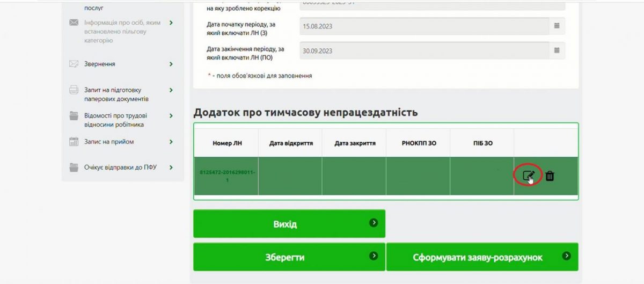Click the edit pencil icon in table row
Viewport: 644px width, 284px height.
(528, 175)
